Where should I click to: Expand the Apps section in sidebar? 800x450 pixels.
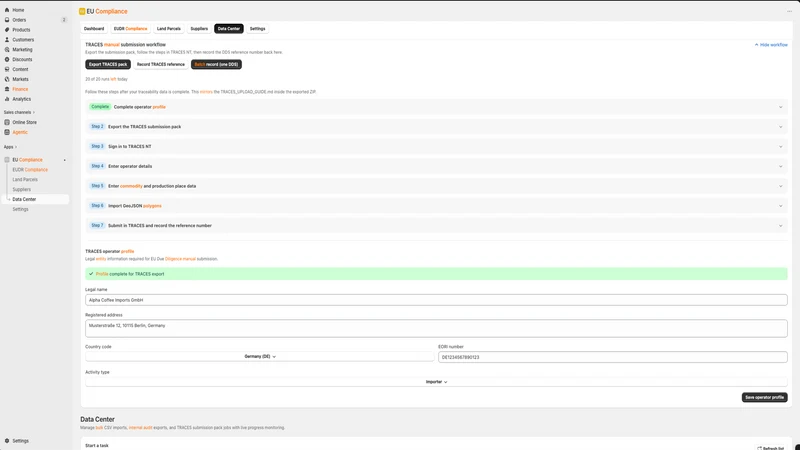(x=10, y=147)
